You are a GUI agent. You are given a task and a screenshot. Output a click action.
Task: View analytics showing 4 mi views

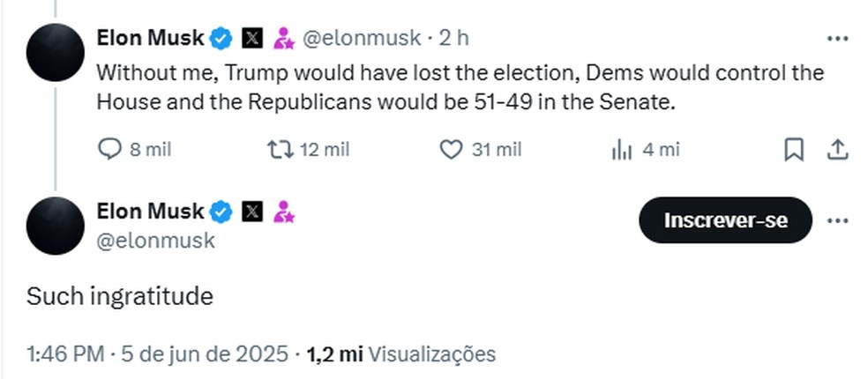(x=621, y=150)
